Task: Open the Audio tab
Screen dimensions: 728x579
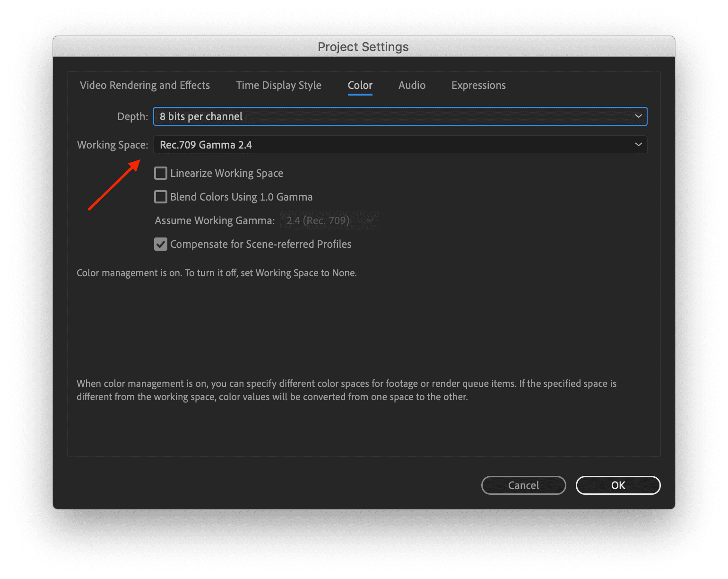Action: (x=412, y=86)
